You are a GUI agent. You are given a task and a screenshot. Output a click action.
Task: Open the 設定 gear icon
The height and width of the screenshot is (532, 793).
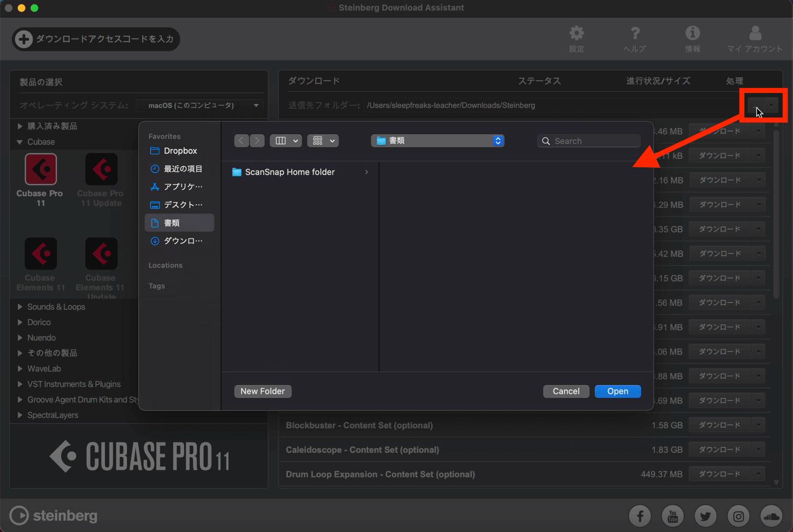[x=577, y=33]
